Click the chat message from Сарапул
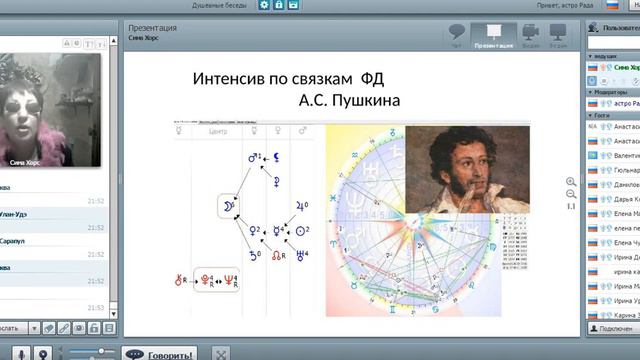Viewport: 640px width, 360px height. (x=54, y=247)
